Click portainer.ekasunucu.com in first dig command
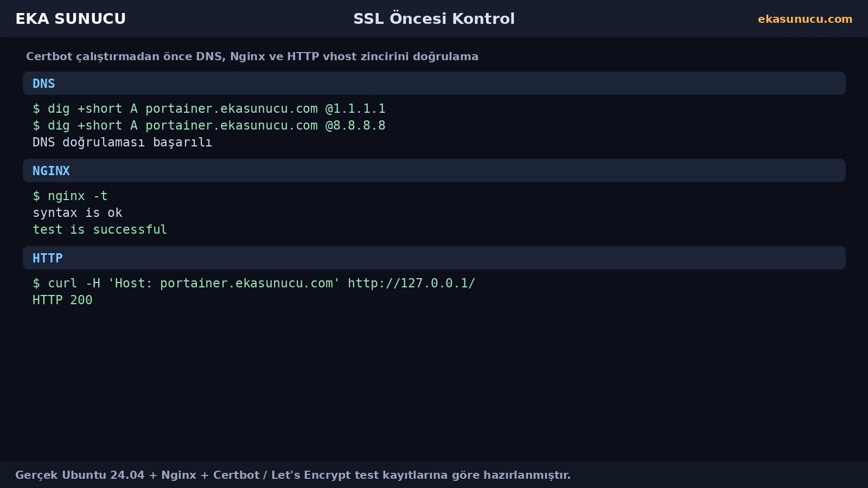 pyautogui.click(x=232, y=108)
